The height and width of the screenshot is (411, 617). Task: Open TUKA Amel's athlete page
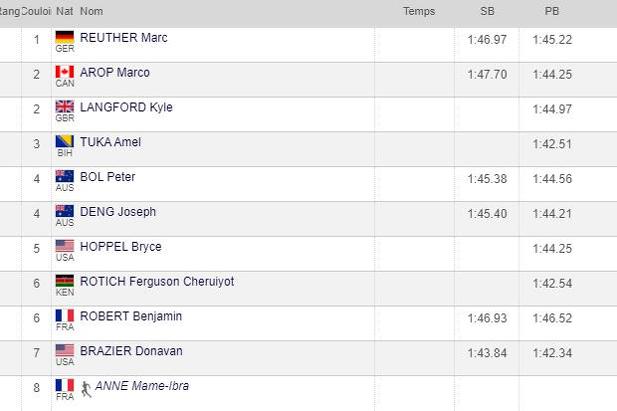(110, 142)
